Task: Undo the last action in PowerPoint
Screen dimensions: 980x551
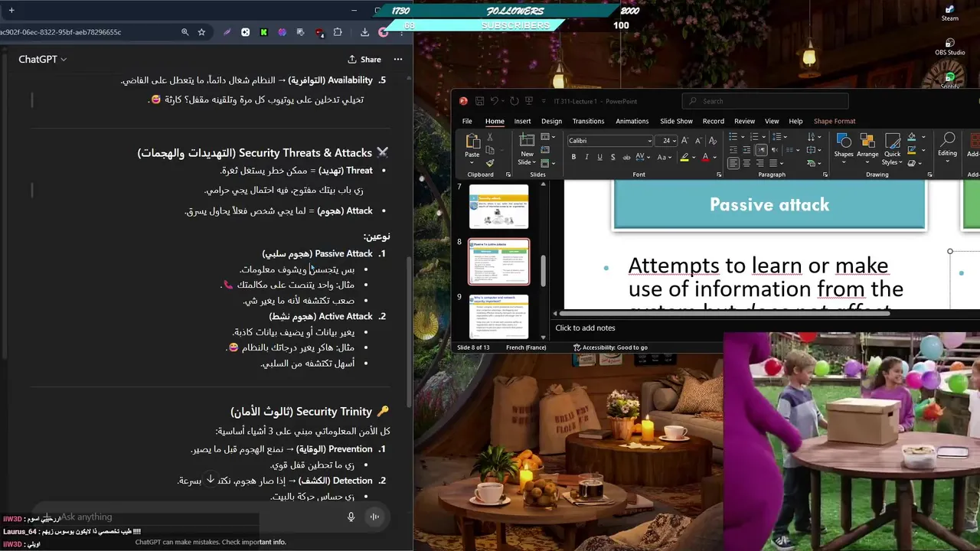Action: (494, 101)
